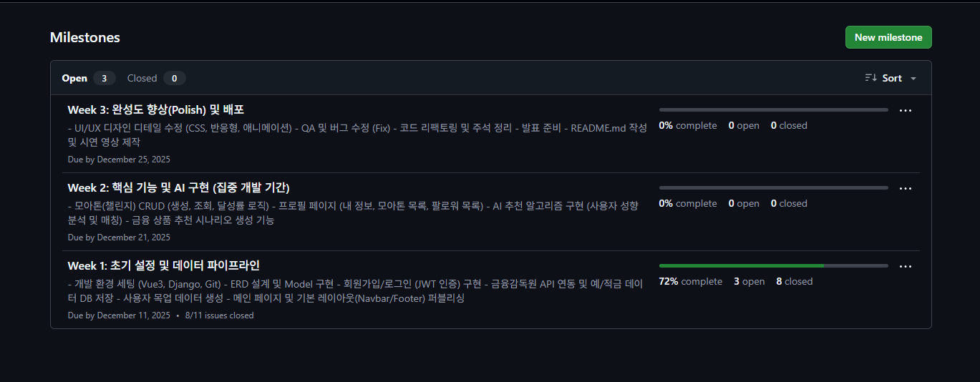This screenshot has height=382, width=980.
Task: Click the Week 1 green progress bar
Action: click(x=741, y=265)
